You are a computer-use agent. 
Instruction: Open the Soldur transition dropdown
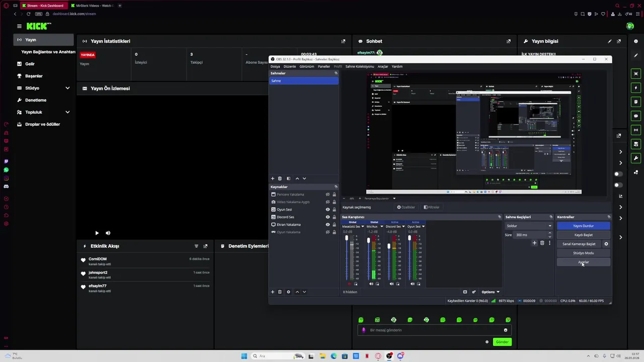pyautogui.click(x=529, y=226)
